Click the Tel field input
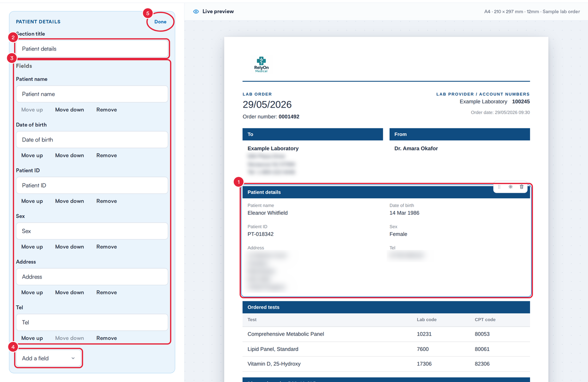 [x=92, y=322]
